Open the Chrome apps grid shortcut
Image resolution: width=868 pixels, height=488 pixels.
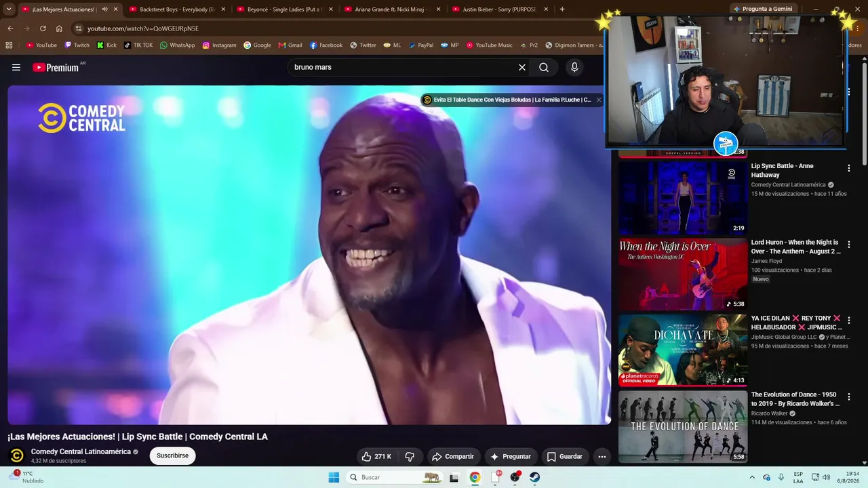(x=9, y=45)
